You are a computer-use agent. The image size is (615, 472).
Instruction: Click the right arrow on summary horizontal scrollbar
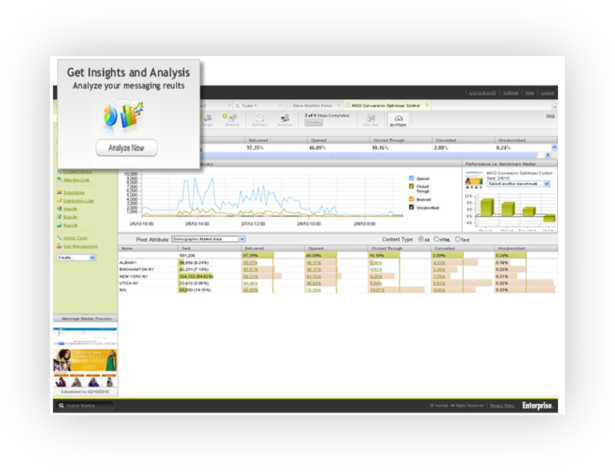[x=548, y=155]
